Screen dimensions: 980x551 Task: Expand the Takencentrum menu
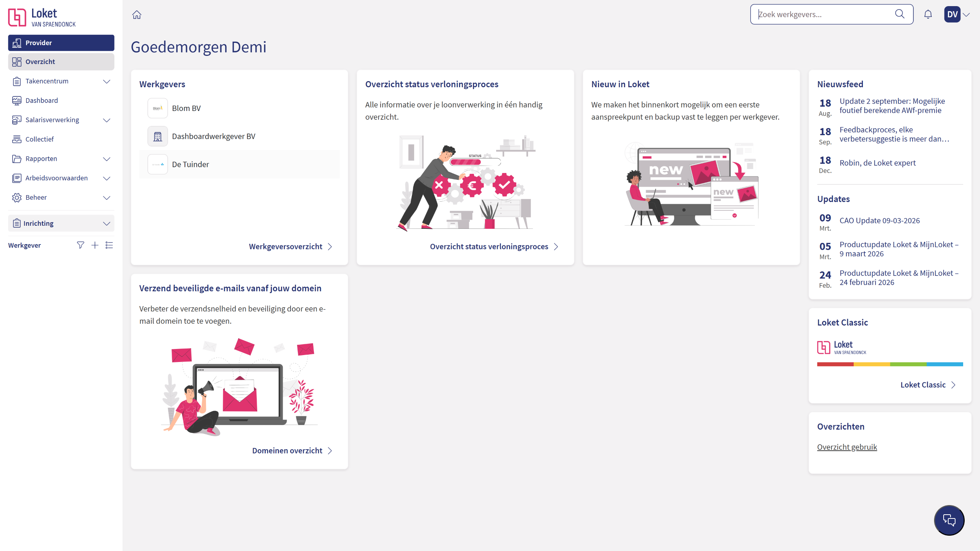pyautogui.click(x=106, y=82)
